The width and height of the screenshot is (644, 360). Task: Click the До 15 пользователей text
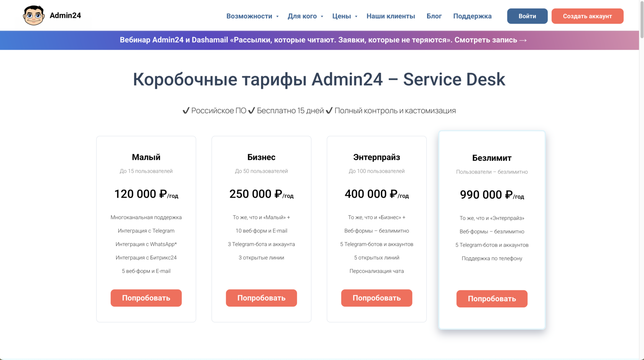point(146,171)
